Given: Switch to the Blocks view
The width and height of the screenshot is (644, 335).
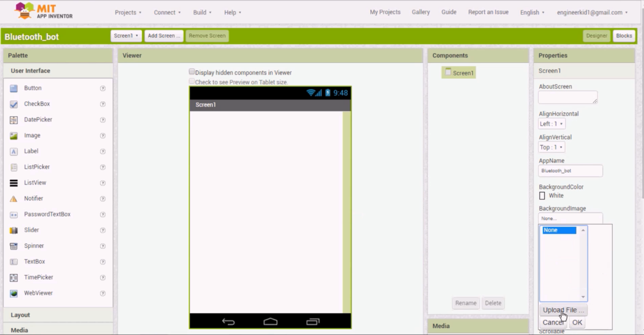Looking at the screenshot, I should (x=624, y=35).
